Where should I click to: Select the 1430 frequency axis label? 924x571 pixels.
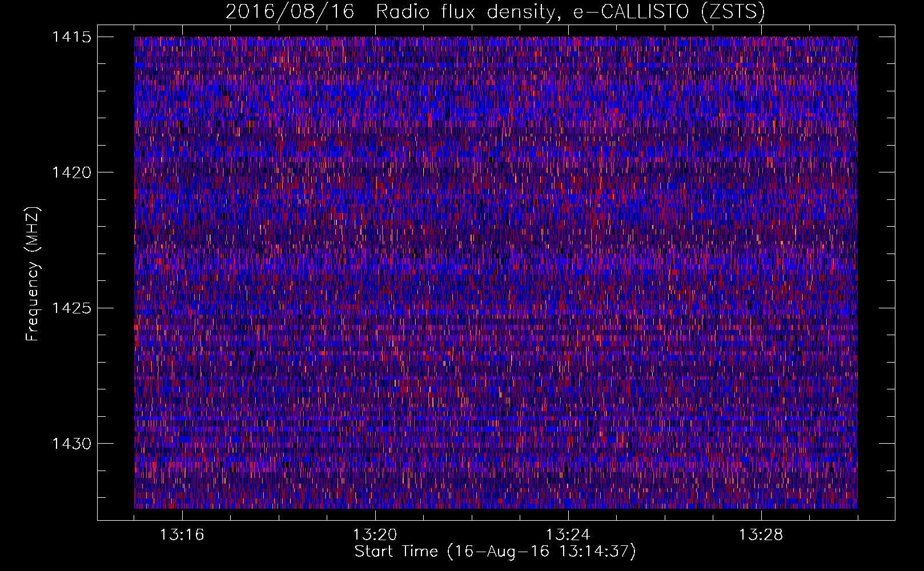71,444
